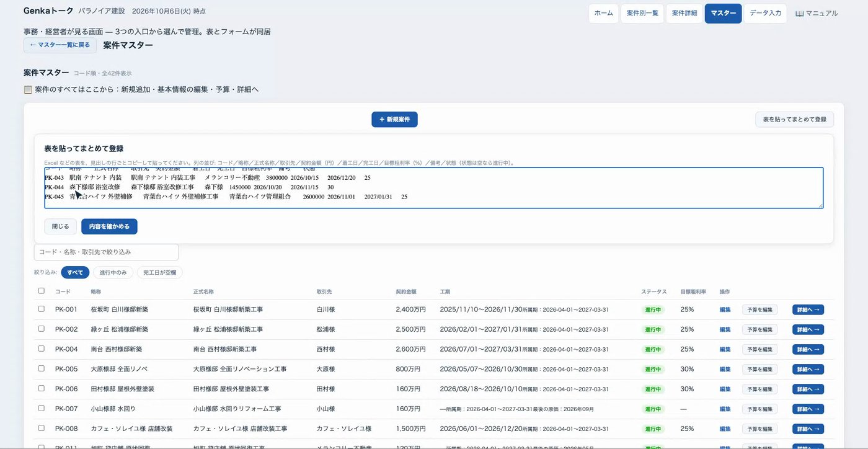Open the マニュアル link
This screenshot has width=868, height=449.
click(817, 13)
